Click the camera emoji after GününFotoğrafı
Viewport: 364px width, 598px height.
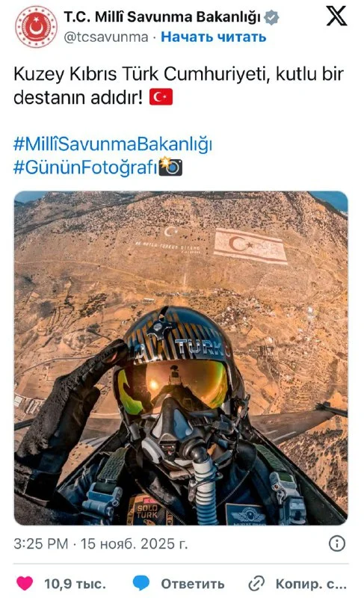170,166
